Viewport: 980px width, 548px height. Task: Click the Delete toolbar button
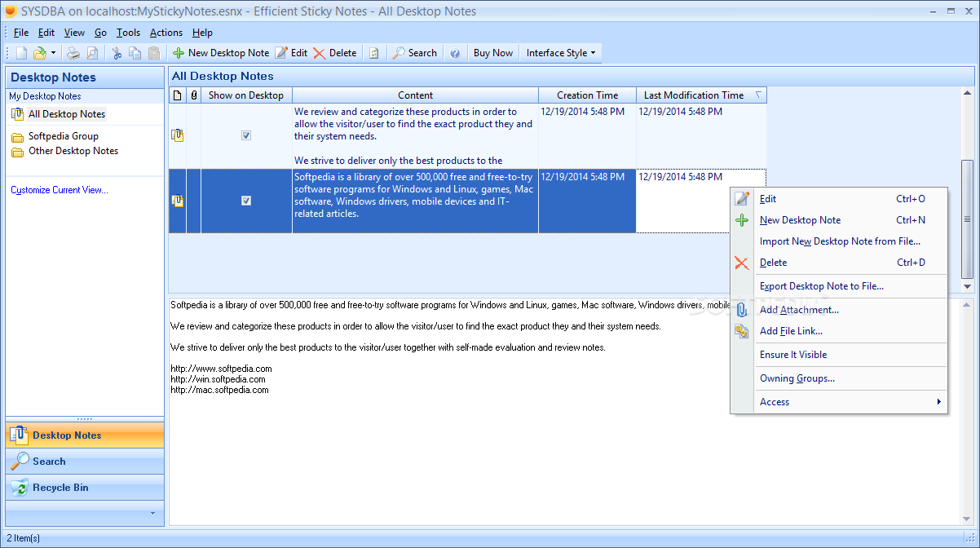coord(334,53)
